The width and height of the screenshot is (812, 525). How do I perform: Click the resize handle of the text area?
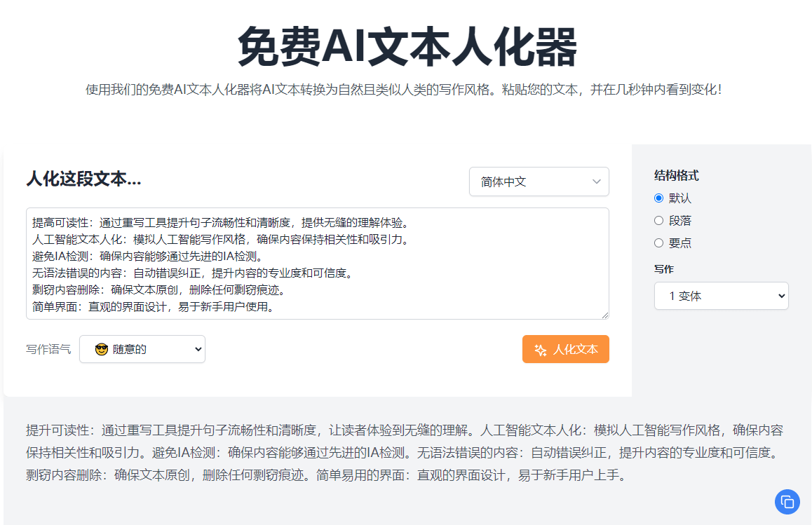[604, 315]
